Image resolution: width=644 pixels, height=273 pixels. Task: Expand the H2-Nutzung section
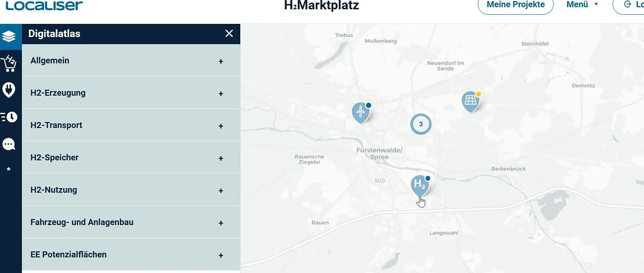coord(221,191)
